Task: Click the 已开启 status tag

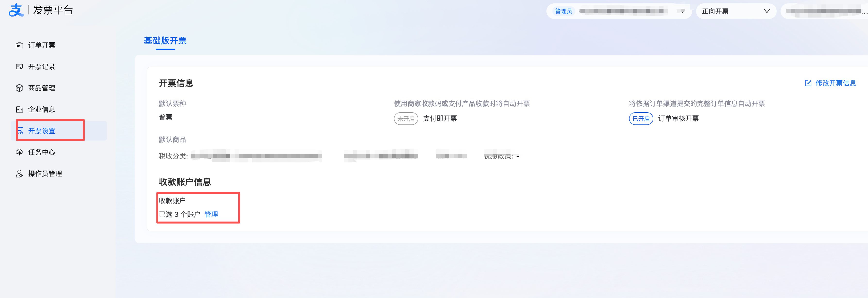Action: [x=641, y=119]
